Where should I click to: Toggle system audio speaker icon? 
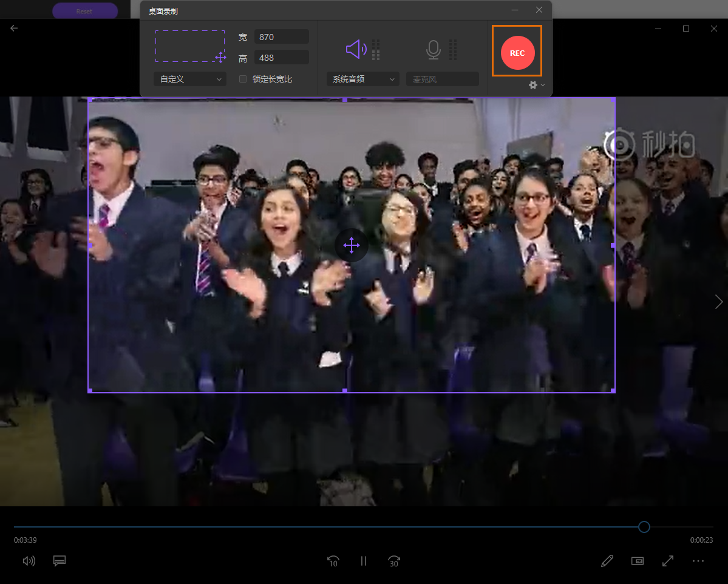356,49
